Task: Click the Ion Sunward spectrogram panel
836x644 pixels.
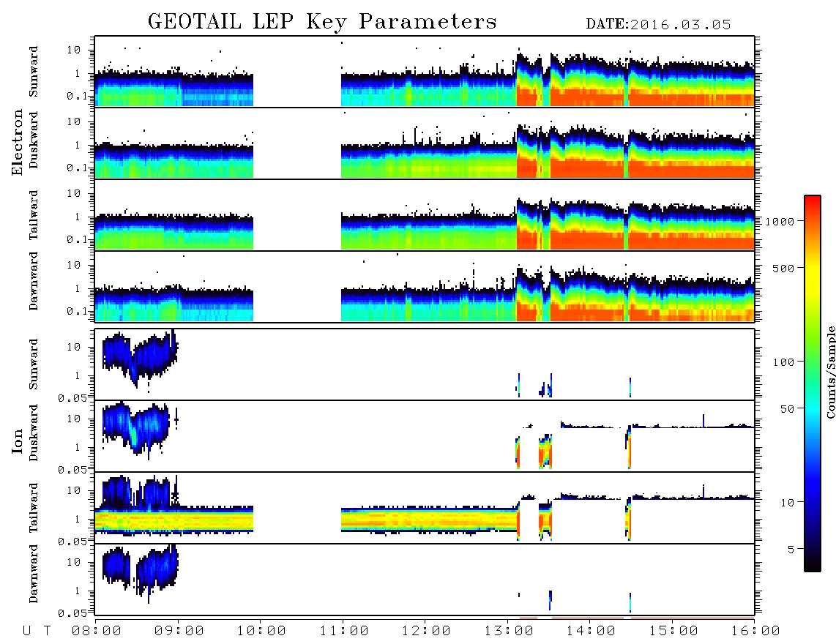Action: tap(425, 364)
